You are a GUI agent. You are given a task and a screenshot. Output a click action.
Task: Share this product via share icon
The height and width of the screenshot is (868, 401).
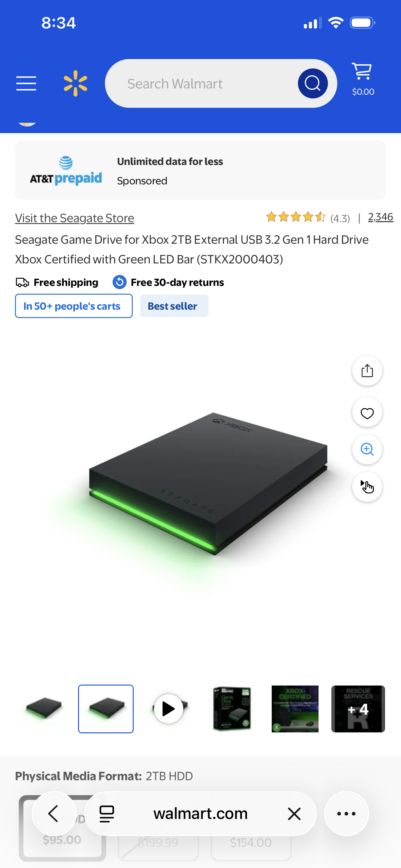point(367,371)
